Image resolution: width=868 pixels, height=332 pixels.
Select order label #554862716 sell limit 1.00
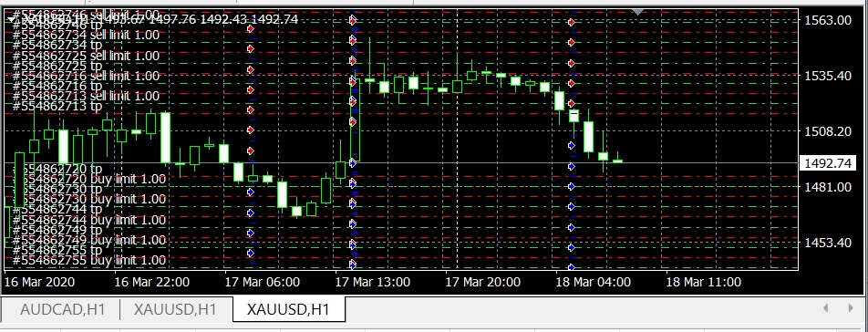click(86, 76)
